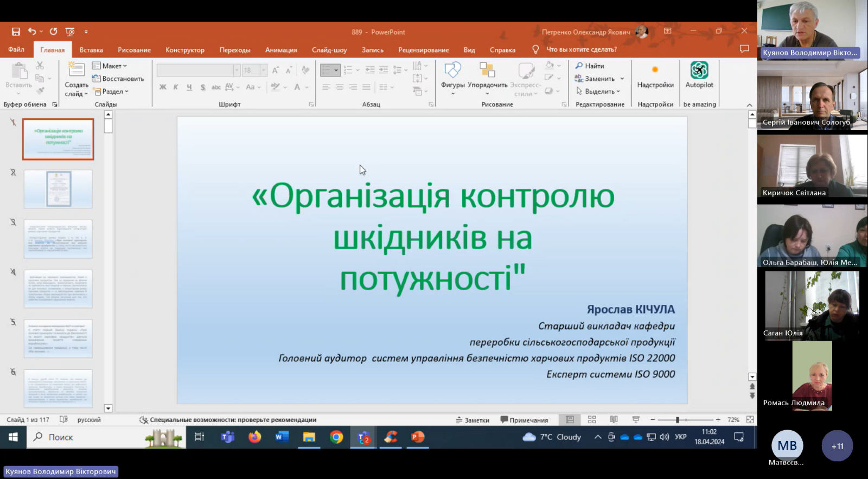Justify the paragraph text
Screen dimensions: 868x479
366,87
